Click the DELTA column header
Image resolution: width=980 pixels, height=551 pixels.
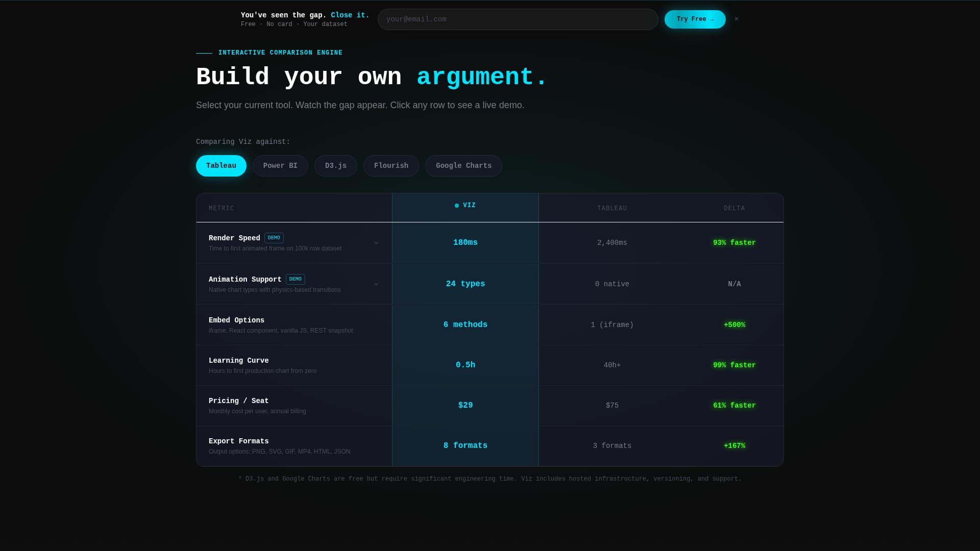pos(734,208)
